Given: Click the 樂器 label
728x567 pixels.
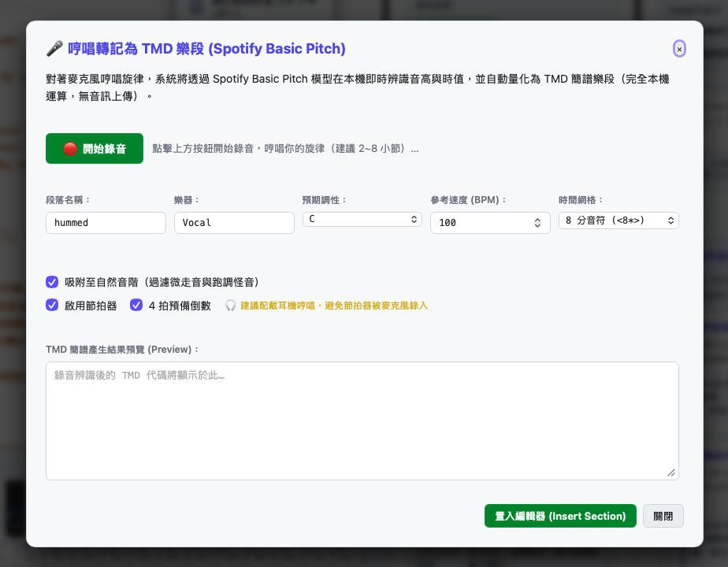Looking at the screenshot, I should click(x=187, y=200).
